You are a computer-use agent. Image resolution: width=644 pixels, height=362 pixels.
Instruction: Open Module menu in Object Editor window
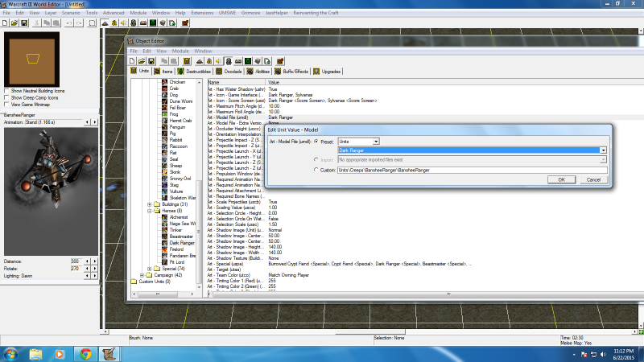tap(180, 51)
